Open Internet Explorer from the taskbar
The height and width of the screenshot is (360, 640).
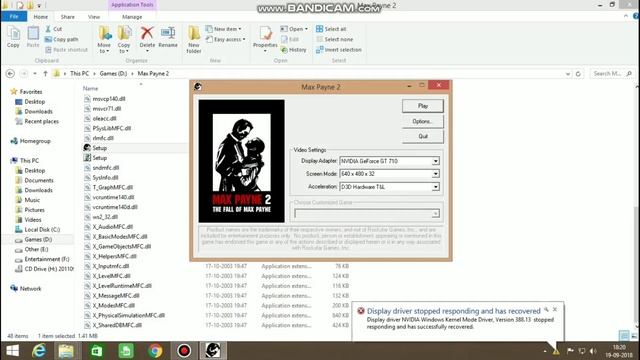point(39,351)
